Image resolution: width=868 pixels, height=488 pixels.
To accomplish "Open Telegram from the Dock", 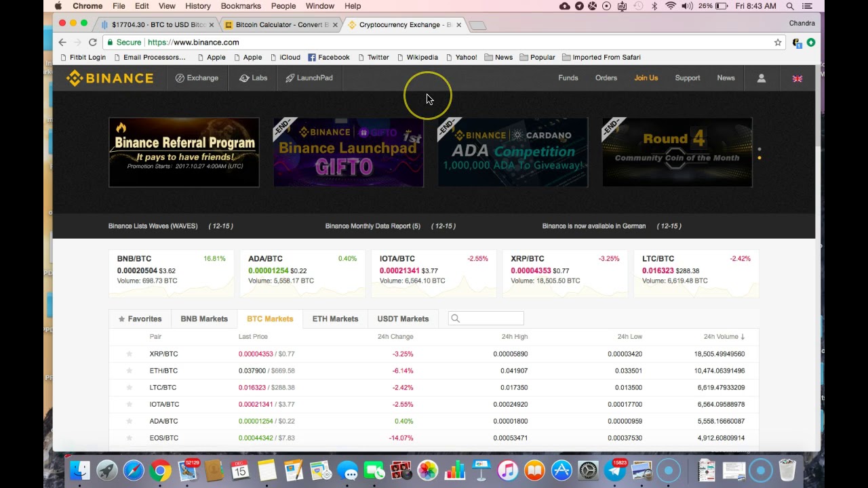I will [615, 470].
